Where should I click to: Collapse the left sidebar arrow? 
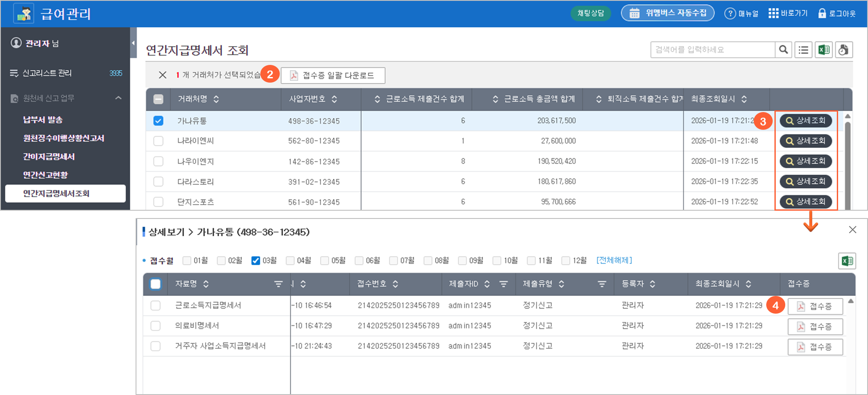pos(133,43)
